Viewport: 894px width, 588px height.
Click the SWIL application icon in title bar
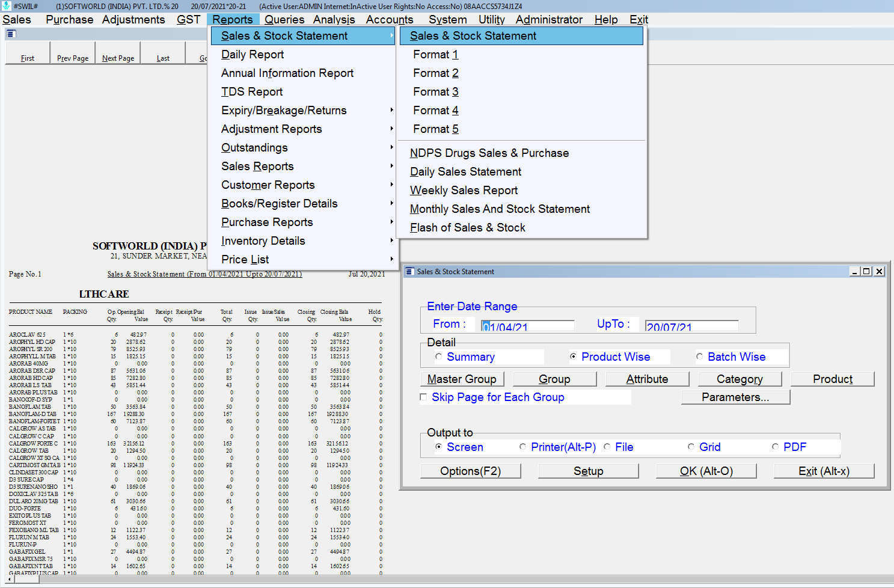6,6
